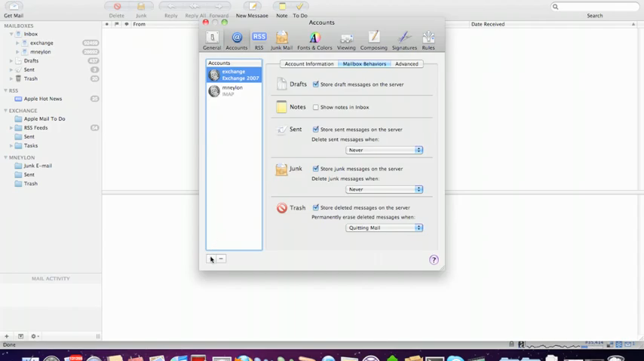The width and height of the screenshot is (644, 361).
Task: Expand the Sent mailbox triangle
Action: tap(11, 70)
